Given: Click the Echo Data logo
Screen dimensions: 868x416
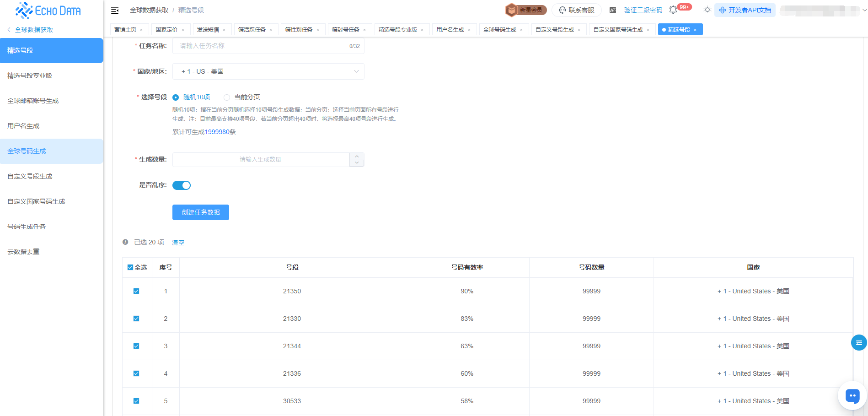Looking at the screenshot, I should coord(48,10).
